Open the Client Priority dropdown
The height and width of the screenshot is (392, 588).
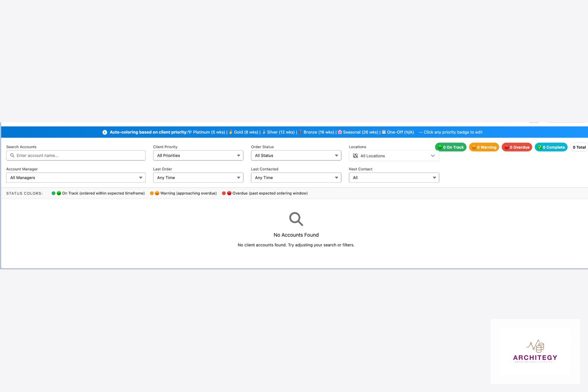click(x=198, y=156)
